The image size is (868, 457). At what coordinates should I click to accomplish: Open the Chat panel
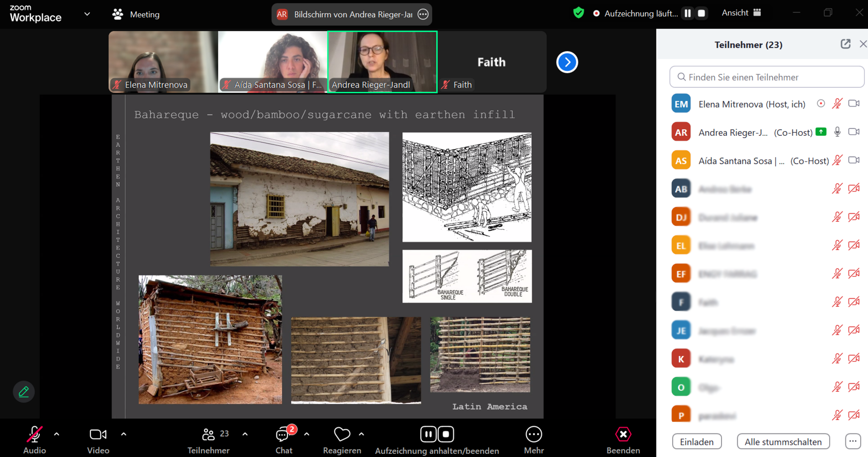tap(283, 440)
